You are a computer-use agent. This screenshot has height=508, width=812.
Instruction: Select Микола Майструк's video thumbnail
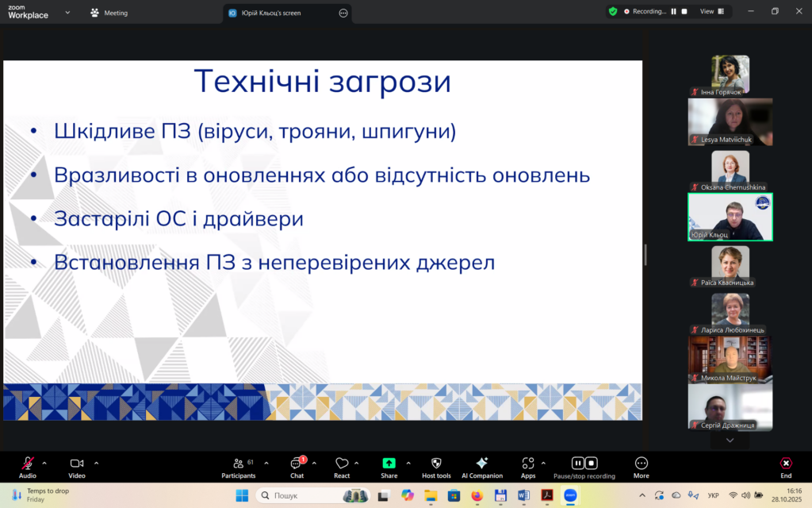click(x=730, y=359)
